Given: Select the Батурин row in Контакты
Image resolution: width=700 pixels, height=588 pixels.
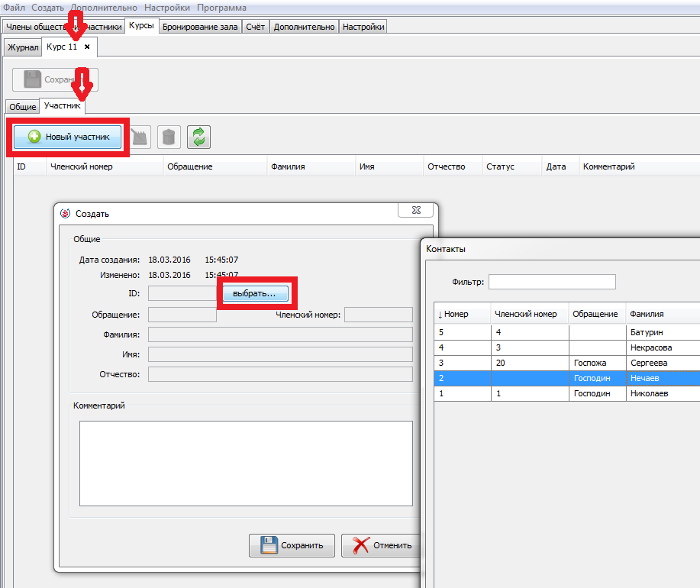Looking at the screenshot, I should (x=567, y=332).
